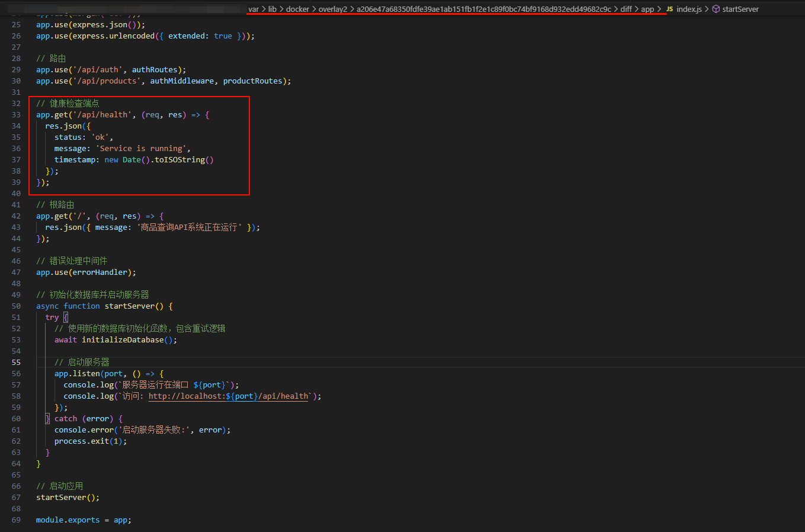Screen dimensions: 805x532
Task: Click the 'app' folder breadcrumb
Action: tap(647, 9)
